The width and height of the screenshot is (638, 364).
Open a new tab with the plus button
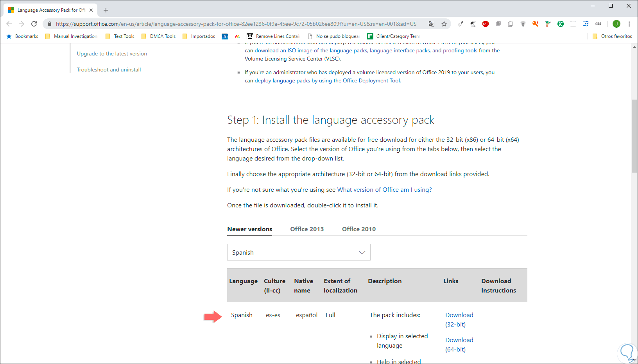click(x=106, y=10)
